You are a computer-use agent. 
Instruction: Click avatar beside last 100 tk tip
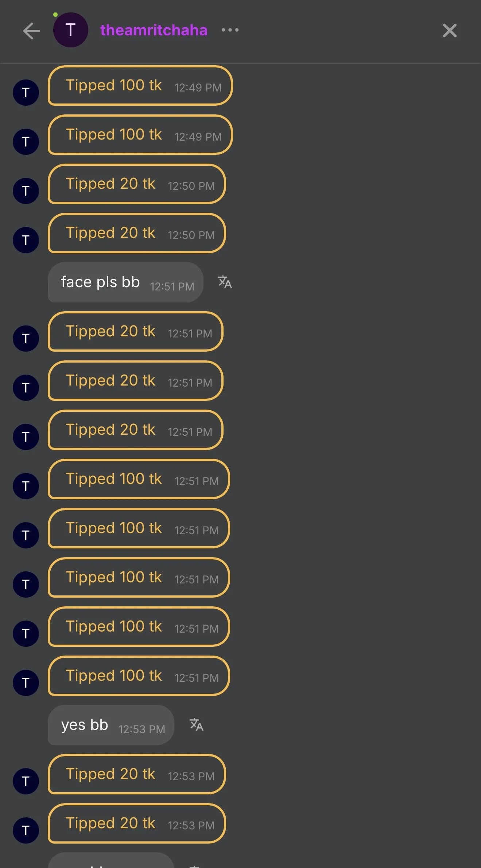(26, 683)
